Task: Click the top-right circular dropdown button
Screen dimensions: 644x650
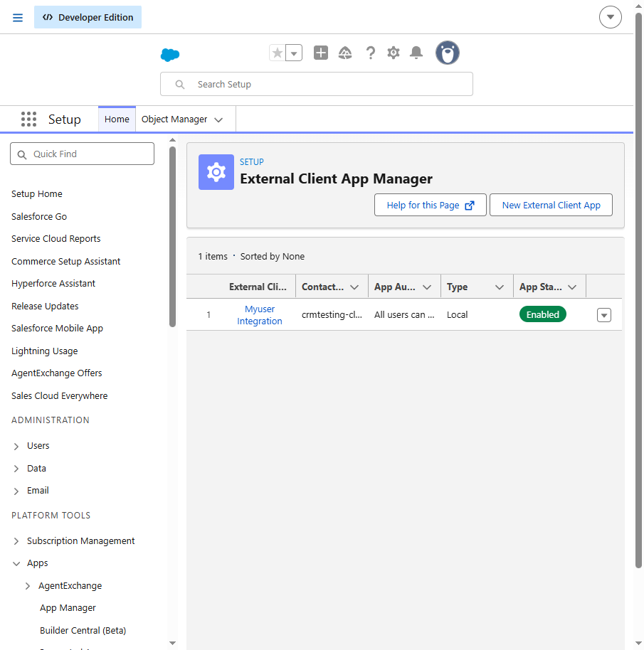Action: pyautogui.click(x=611, y=17)
